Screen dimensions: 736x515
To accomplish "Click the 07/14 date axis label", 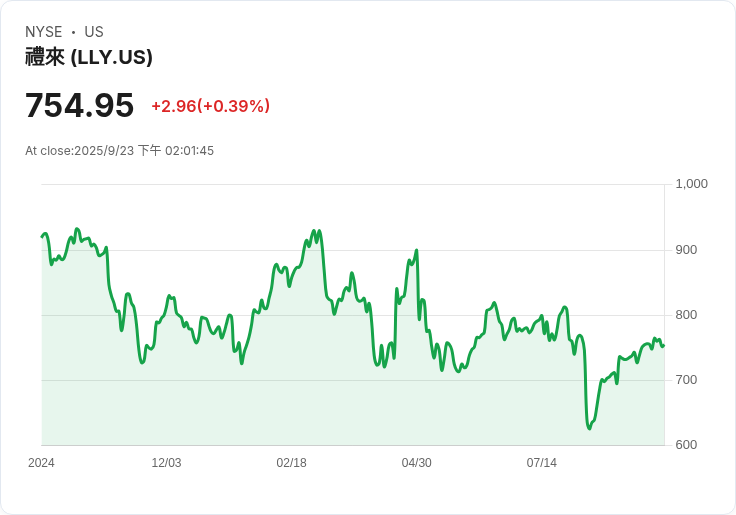I will click(542, 463).
